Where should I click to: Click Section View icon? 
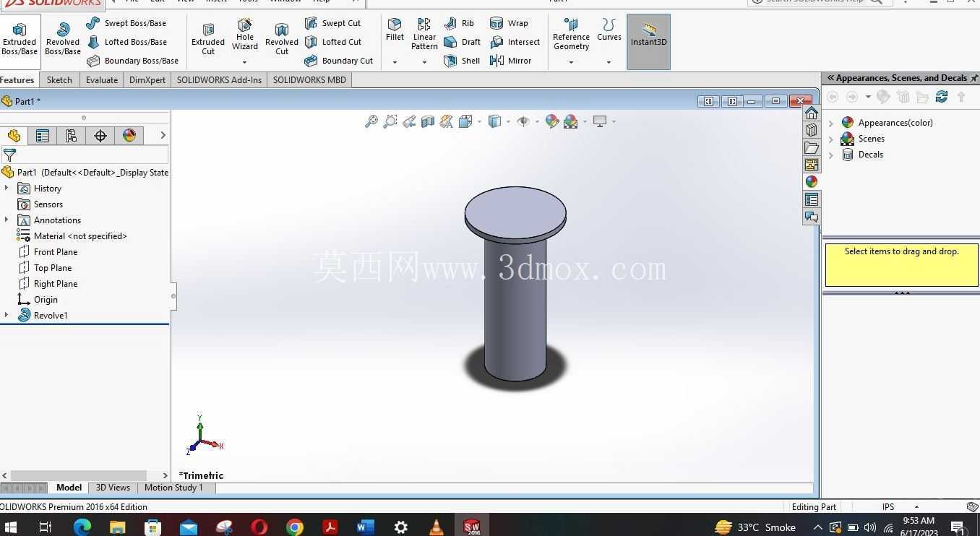(428, 121)
